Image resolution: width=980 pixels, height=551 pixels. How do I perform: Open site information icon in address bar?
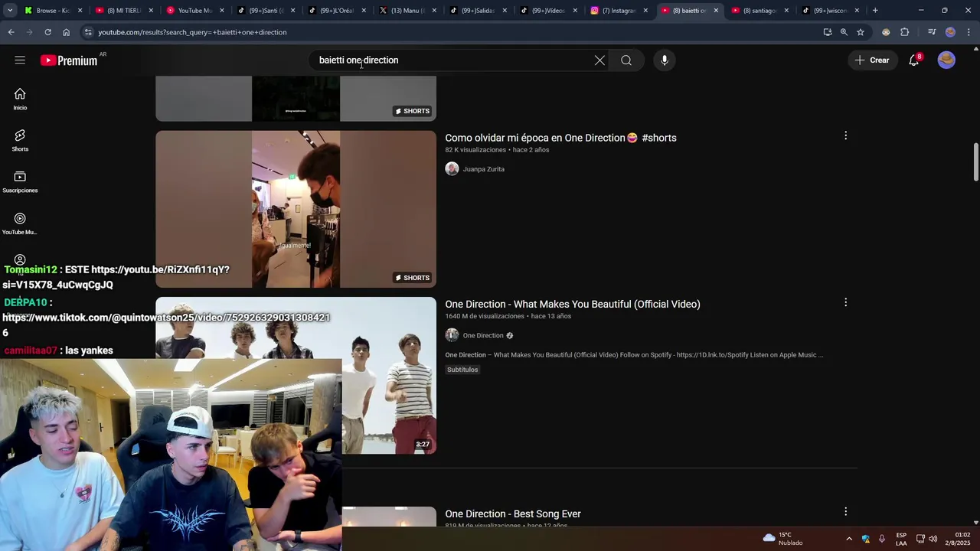[x=88, y=32]
